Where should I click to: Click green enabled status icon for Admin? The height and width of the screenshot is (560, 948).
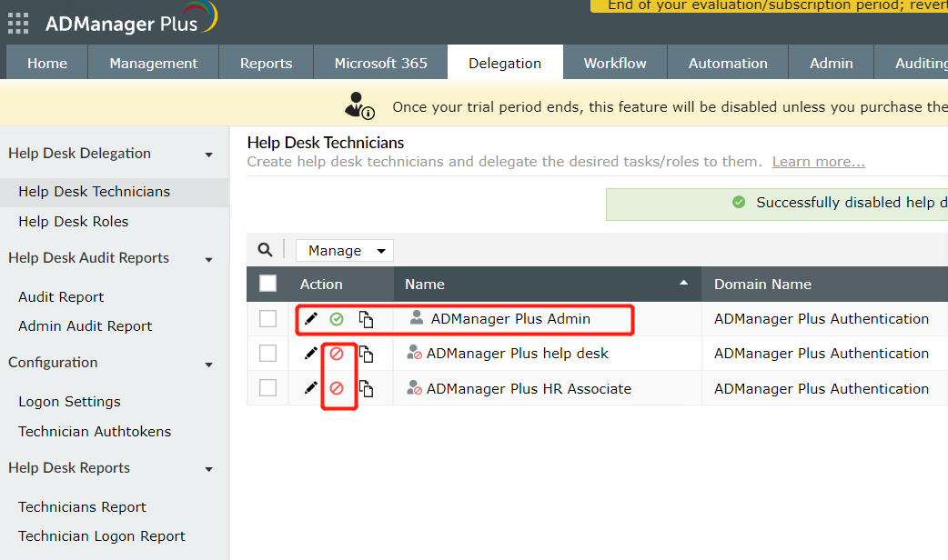click(337, 319)
